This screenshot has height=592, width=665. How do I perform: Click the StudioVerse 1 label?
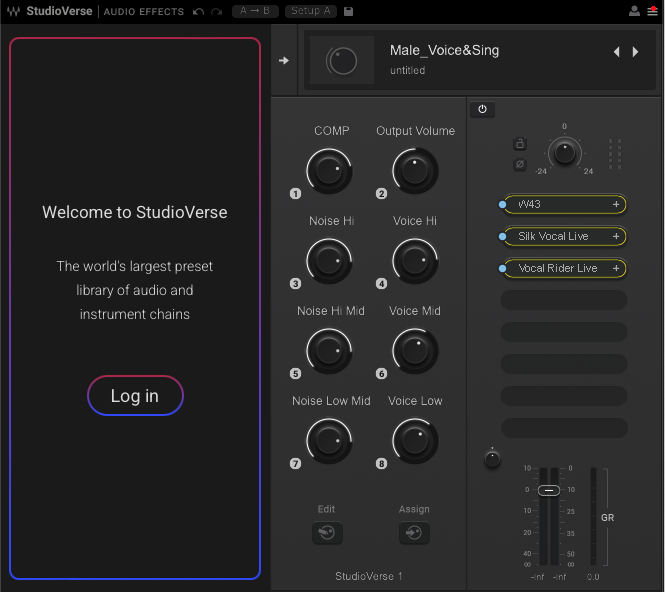(369, 576)
